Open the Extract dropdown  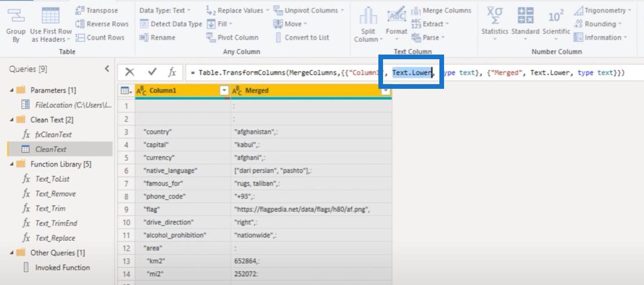click(430, 24)
